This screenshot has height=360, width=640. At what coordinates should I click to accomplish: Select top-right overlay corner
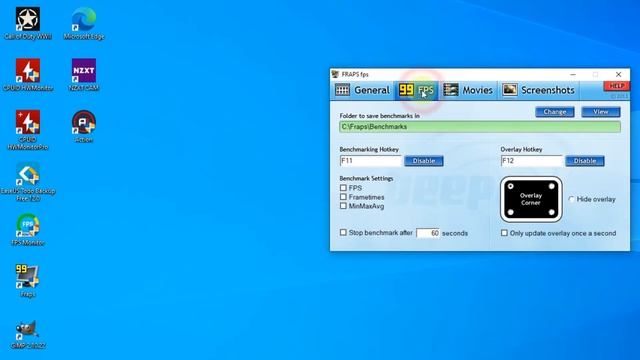[x=551, y=186]
